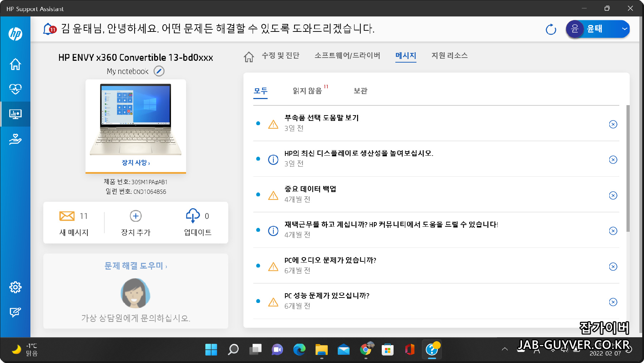Open message 부속품 선택 도움말 보기

click(x=321, y=118)
